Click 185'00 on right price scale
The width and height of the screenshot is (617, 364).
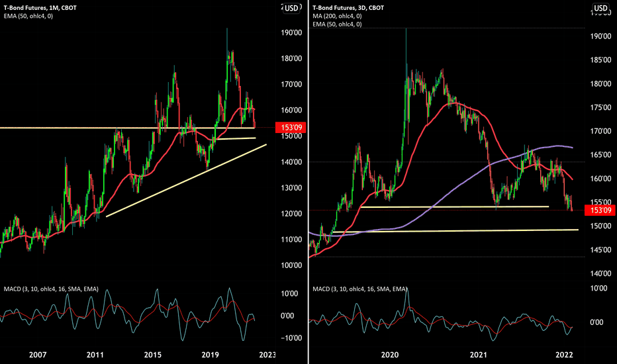(x=600, y=60)
